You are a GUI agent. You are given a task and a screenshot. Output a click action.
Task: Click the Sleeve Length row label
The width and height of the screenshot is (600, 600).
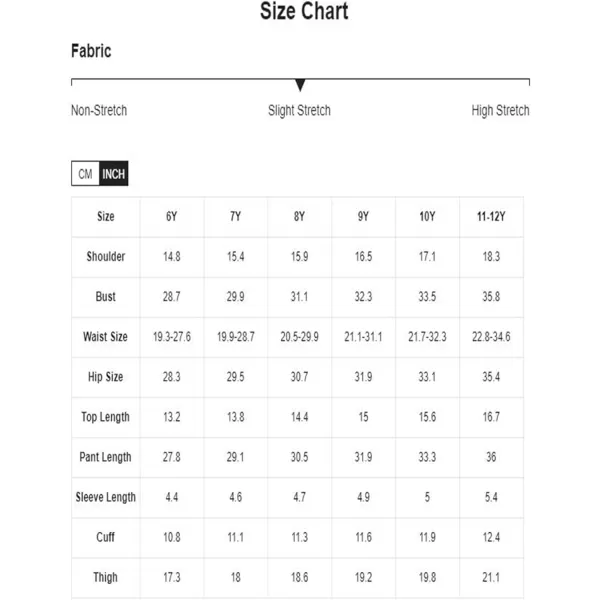click(106, 497)
